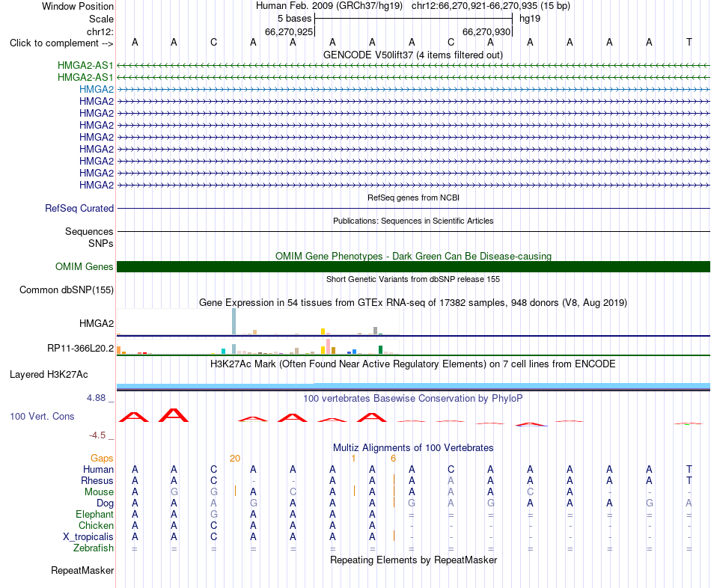This screenshot has width=711, height=588.
Task: Click the 'Sequences' track label
Action: click(x=89, y=231)
